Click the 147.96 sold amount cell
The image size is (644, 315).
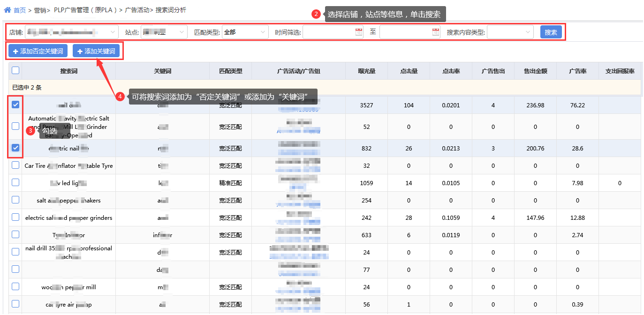(535, 218)
